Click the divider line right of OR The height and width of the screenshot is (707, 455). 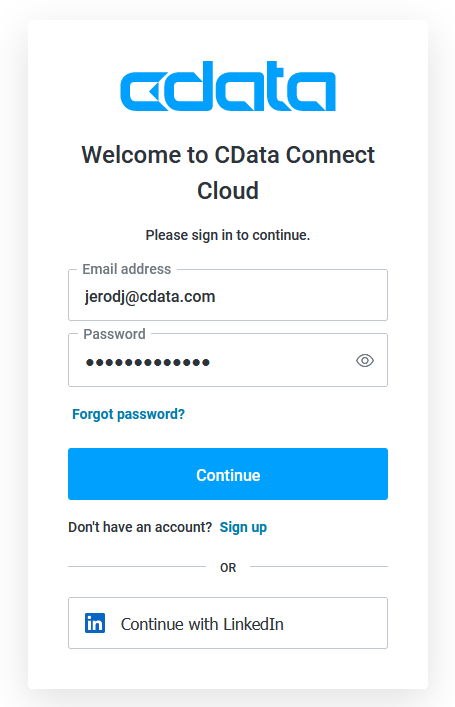click(x=319, y=566)
